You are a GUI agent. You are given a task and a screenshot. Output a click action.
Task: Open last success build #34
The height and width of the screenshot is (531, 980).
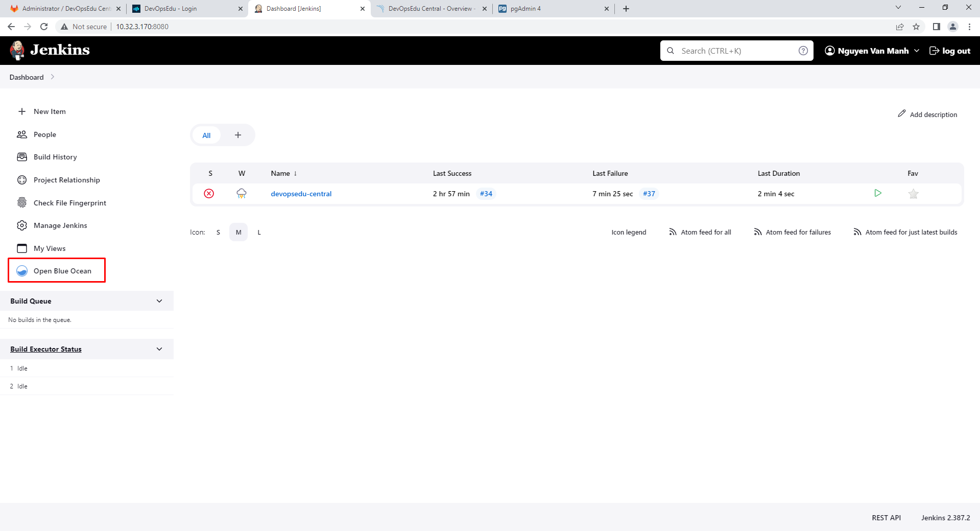click(486, 194)
